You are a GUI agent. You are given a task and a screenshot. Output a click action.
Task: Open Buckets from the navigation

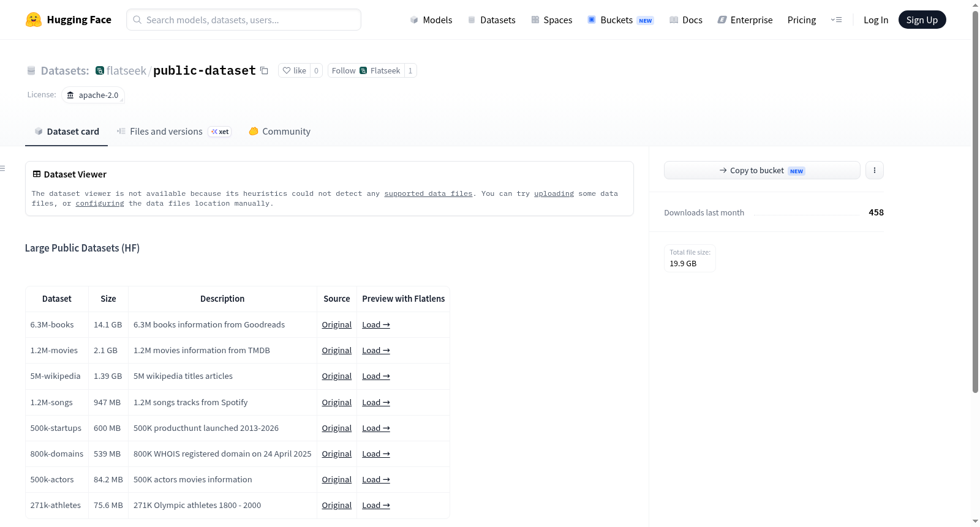(620, 20)
